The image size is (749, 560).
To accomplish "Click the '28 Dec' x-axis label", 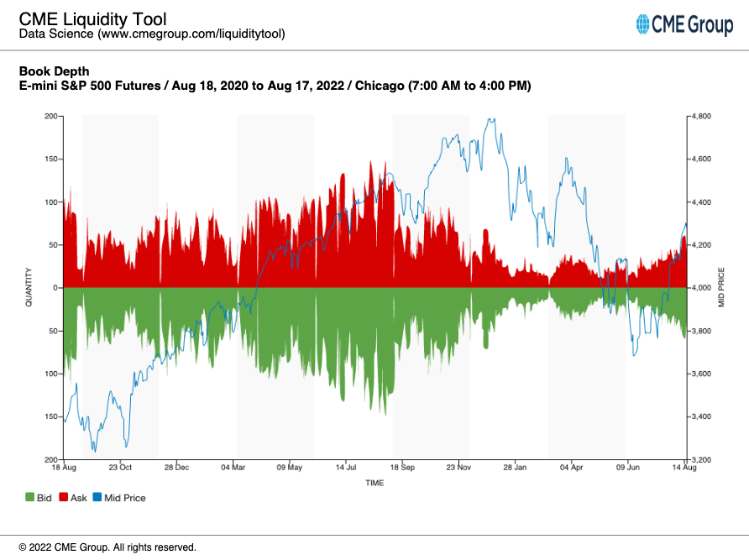I will pyautogui.click(x=176, y=468).
